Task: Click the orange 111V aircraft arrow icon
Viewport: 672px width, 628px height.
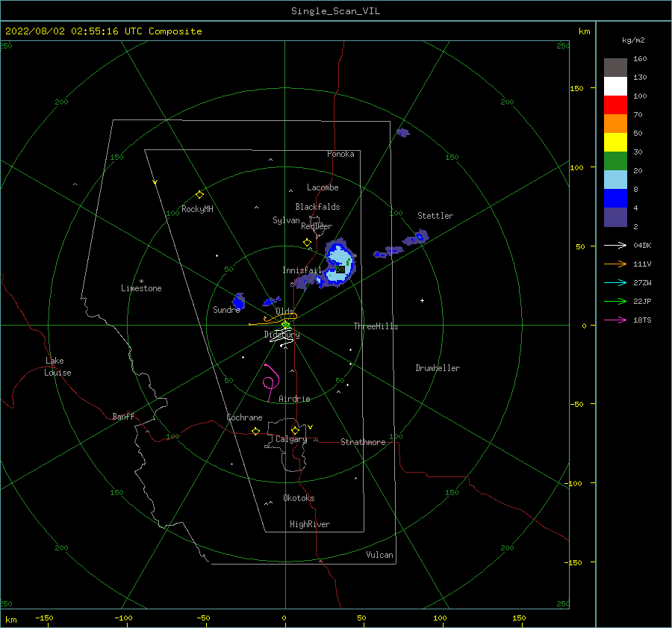Action: click(x=615, y=264)
